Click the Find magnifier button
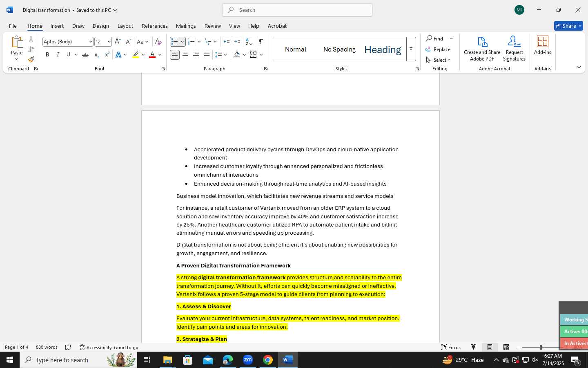Image resolution: width=588 pixels, height=368 pixels. pyautogui.click(x=435, y=38)
